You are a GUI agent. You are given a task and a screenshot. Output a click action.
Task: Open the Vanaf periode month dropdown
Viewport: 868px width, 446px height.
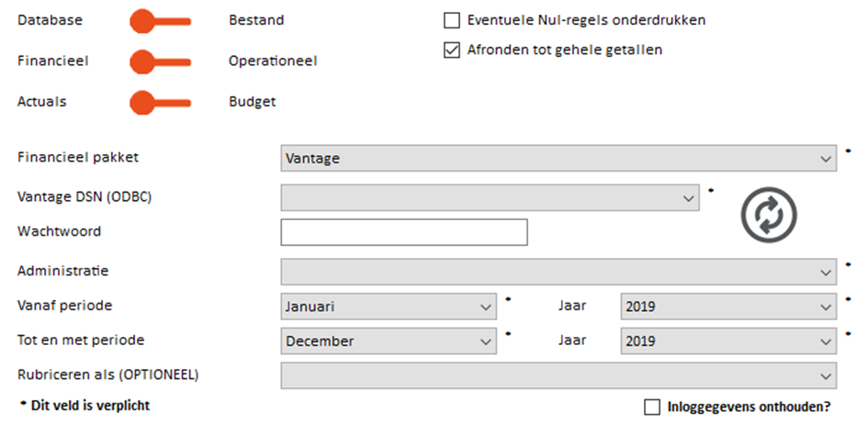[389, 307]
